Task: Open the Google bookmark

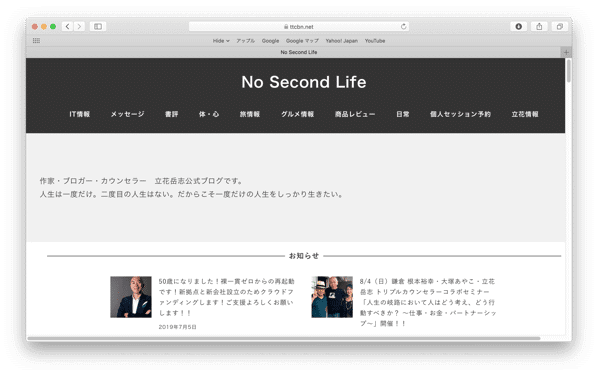Action: pyautogui.click(x=270, y=41)
